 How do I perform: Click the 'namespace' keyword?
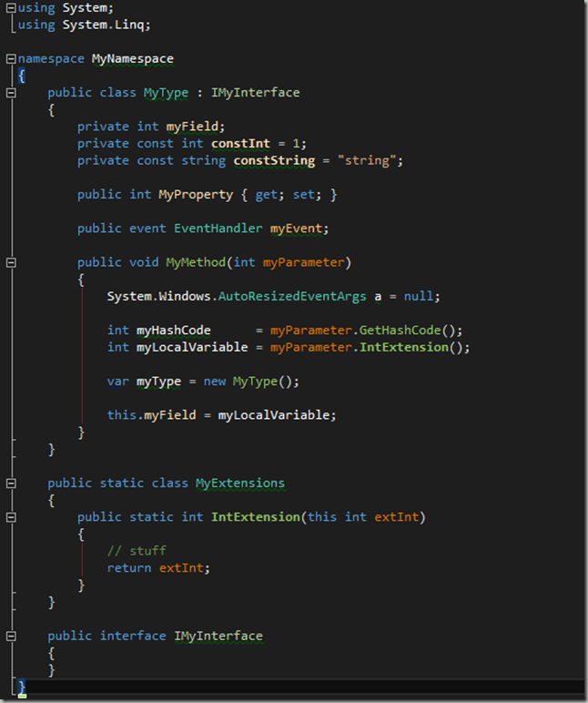[x=51, y=58]
